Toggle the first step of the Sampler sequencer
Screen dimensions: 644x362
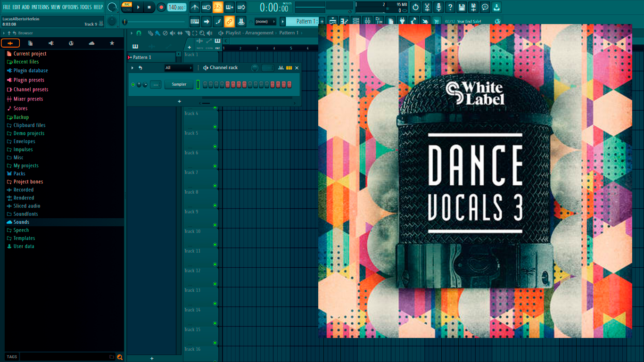point(205,84)
